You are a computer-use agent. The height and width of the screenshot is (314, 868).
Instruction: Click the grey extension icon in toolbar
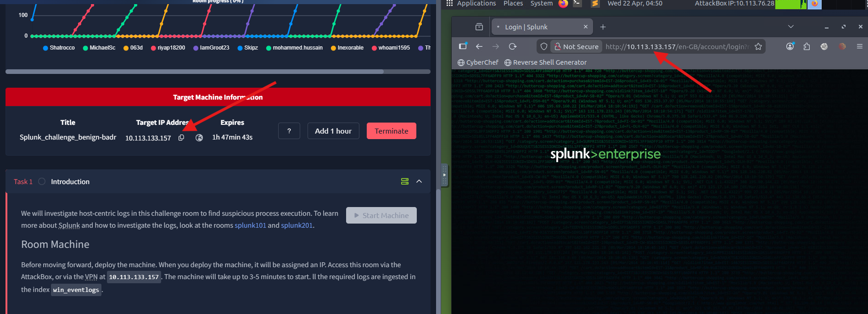pyautogui.click(x=824, y=46)
